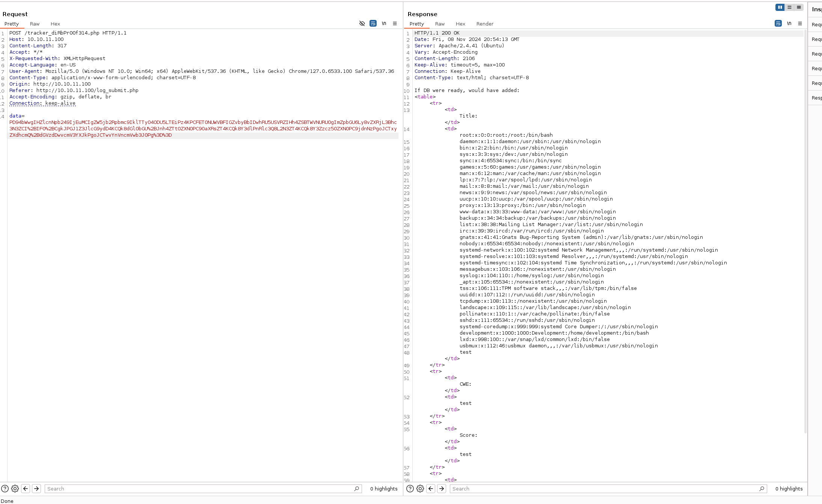This screenshot has width=822, height=504.
Task: Select top-bottom split layout
Action: [x=789, y=7]
